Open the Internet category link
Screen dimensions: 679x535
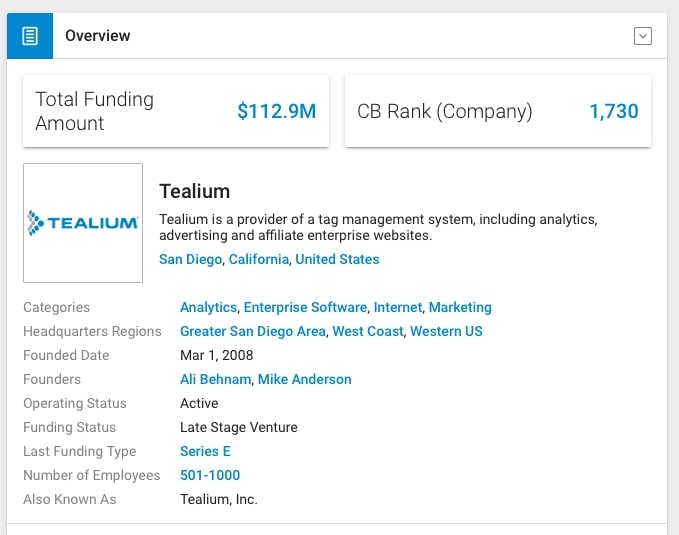pos(398,307)
